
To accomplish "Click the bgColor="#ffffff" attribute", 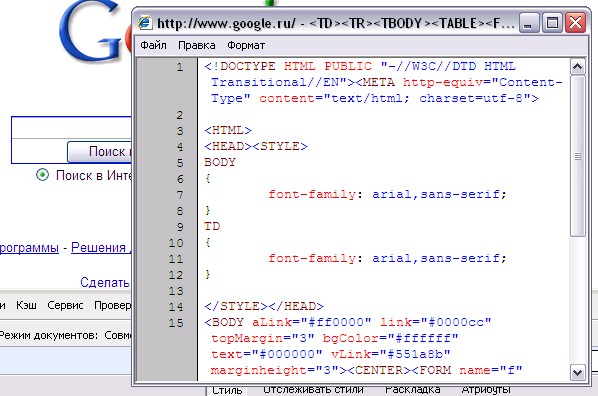I will coord(390,338).
